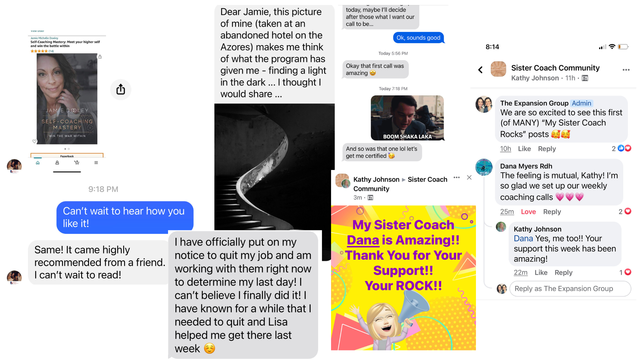
Task: Tap the back arrow next to Sister Coach Community
Action: 480,70
